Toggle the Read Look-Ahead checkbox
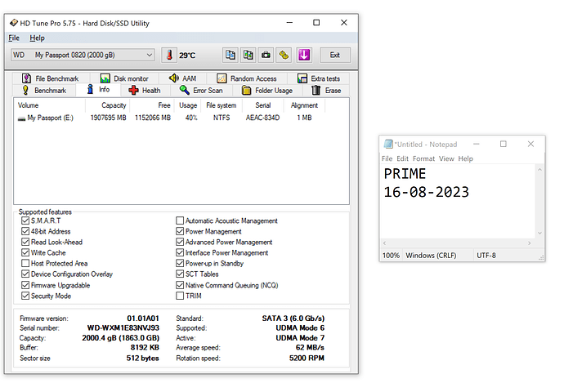564x392 pixels. coord(25,242)
